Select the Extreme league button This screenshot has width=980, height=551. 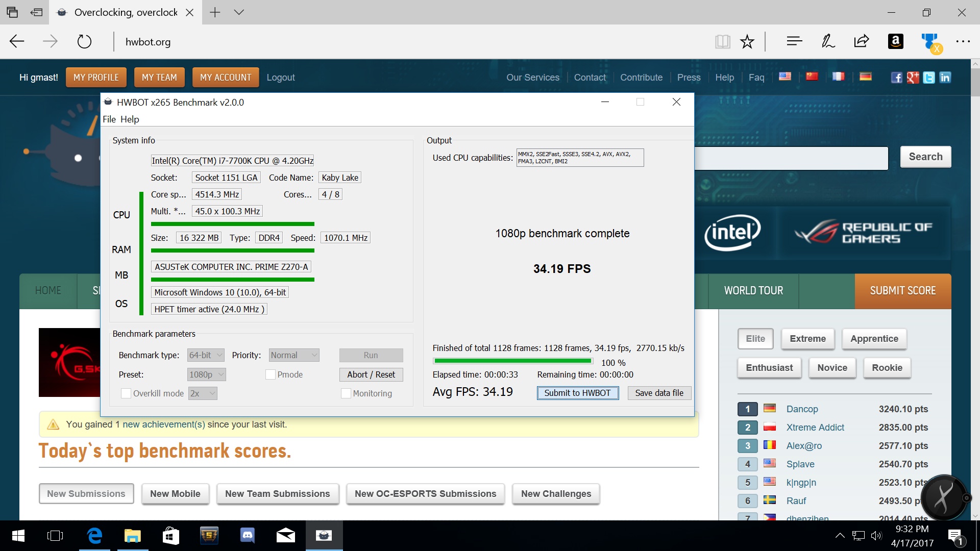807,339
